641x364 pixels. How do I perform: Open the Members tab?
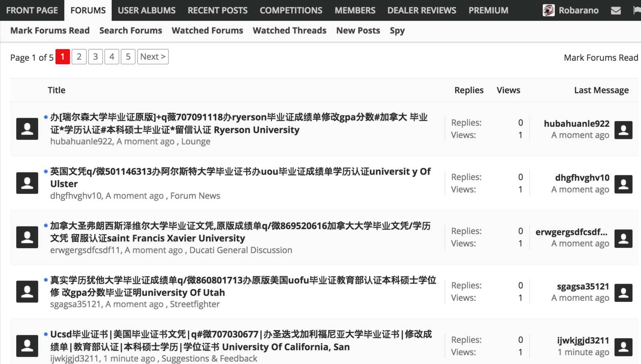pyautogui.click(x=355, y=10)
